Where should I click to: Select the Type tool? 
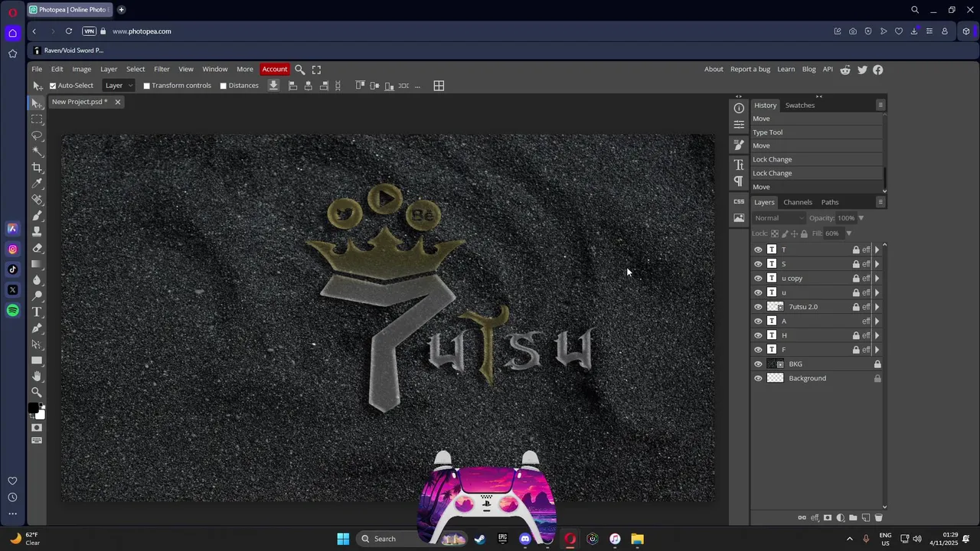(x=37, y=312)
